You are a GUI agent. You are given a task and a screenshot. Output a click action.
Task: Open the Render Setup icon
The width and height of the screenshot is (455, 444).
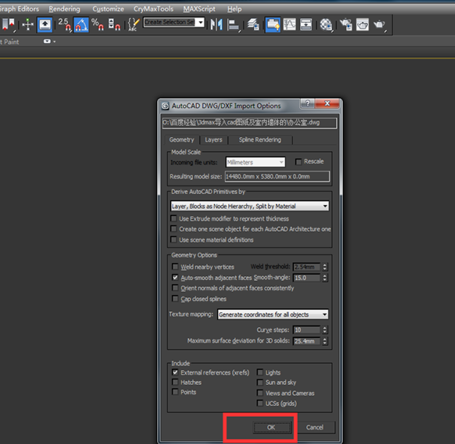(x=346, y=25)
